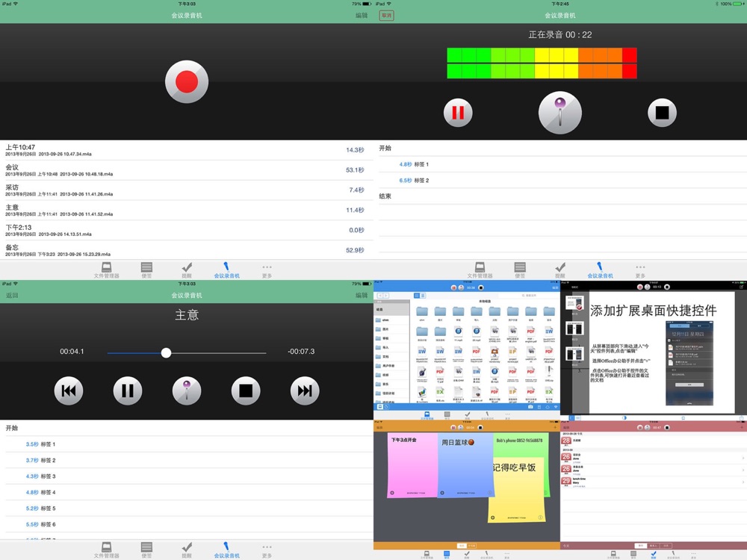Go back using 返回 on playback screen

click(x=12, y=296)
